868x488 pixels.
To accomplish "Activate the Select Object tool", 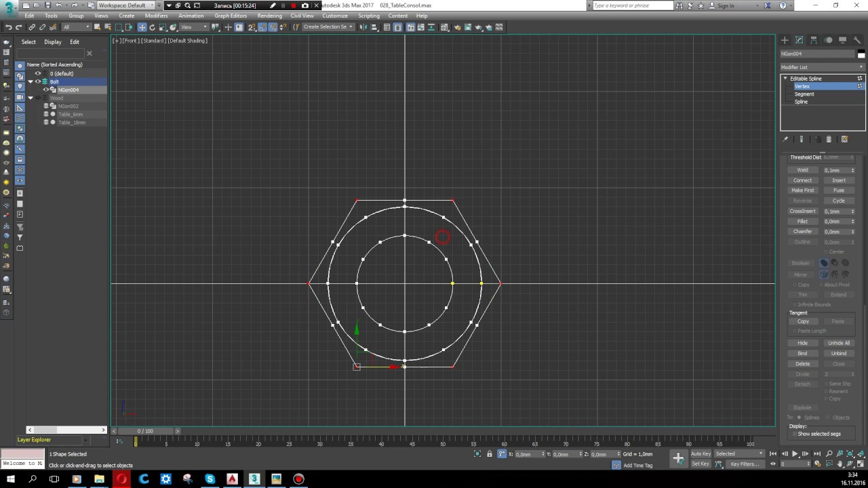I will click(x=97, y=27).
